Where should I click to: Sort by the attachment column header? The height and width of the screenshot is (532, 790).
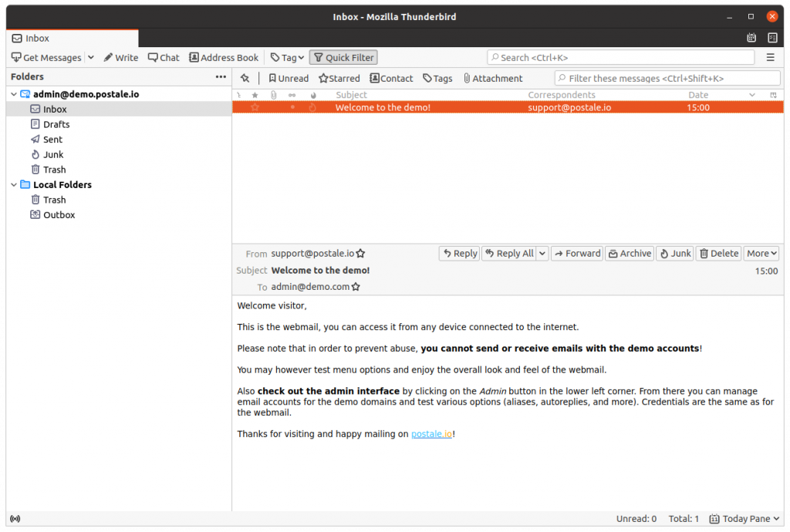click(x=274, y=95)
